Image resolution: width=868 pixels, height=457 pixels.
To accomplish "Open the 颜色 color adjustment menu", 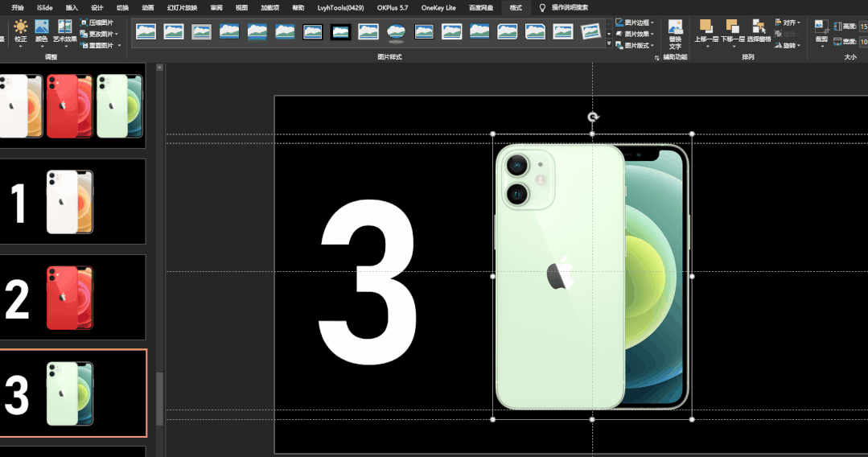I will pyautogui.click(x=42, y=33).
